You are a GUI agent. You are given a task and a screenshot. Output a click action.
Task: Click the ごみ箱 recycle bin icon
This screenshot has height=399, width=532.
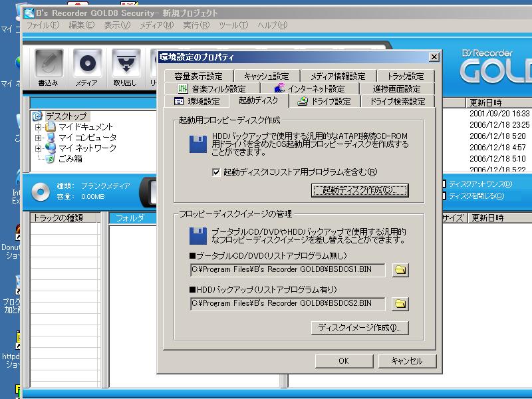coord(51,159)
